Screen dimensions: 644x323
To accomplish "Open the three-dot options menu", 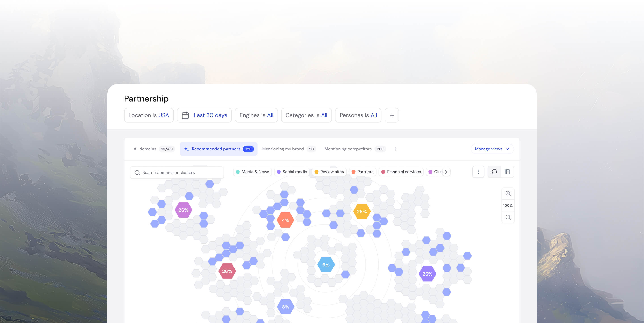I will 478,172.
